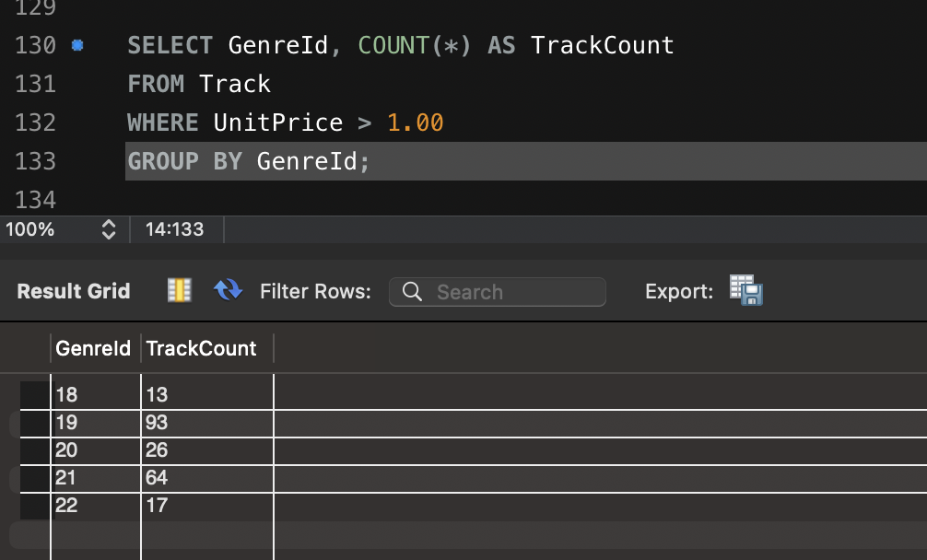Select TrackCount cell with value 17
This screenshot has width=927, height=560.
(207, 507)
